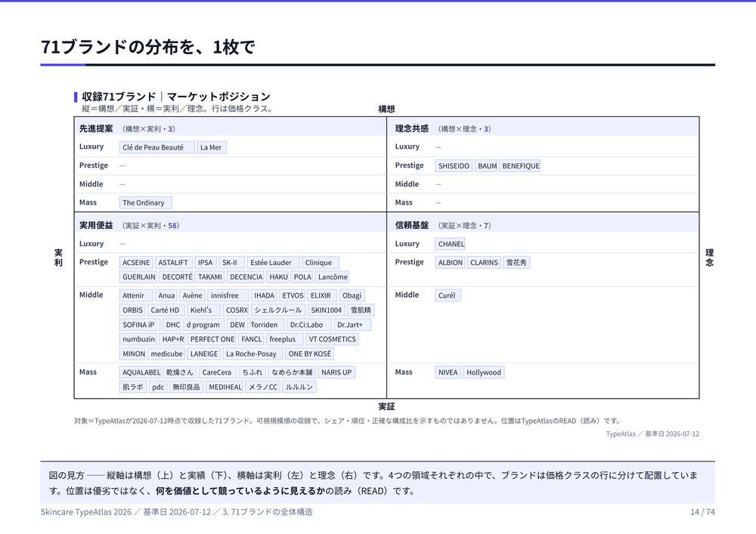Select the TAKAMI brand tag
This screenshot has width=756, height=534.
[x=209, y=277]
